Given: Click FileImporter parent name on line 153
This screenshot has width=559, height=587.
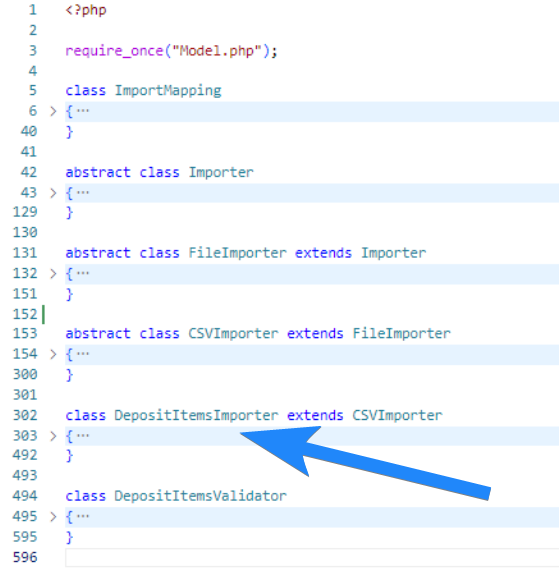Looking at the screenshot, I should 402,334.
